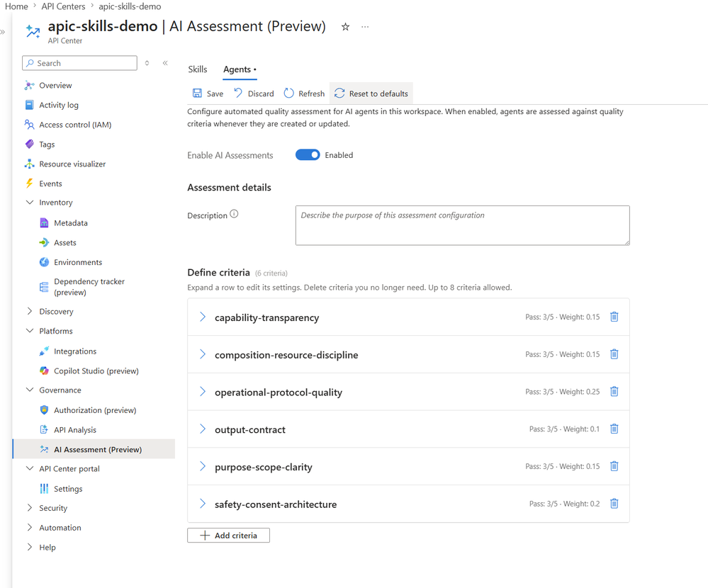Click the Tags icon in sidebar

click(29, 144)
